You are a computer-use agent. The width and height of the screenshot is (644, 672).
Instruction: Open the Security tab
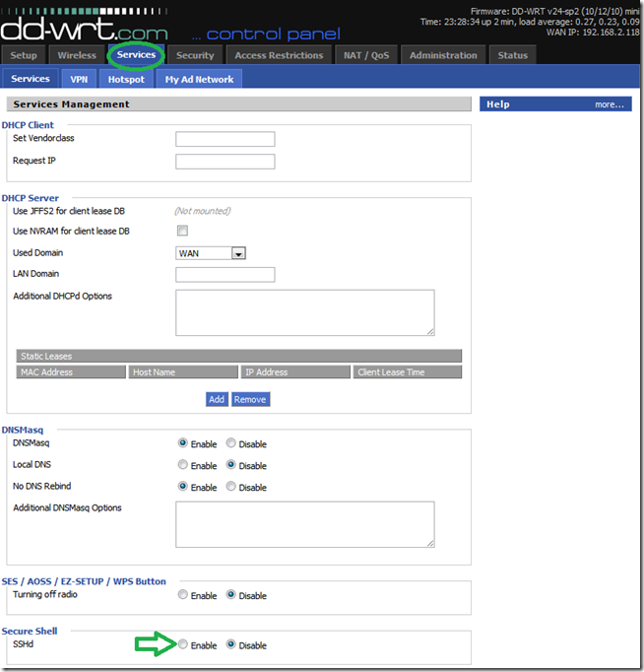(195, 55)
